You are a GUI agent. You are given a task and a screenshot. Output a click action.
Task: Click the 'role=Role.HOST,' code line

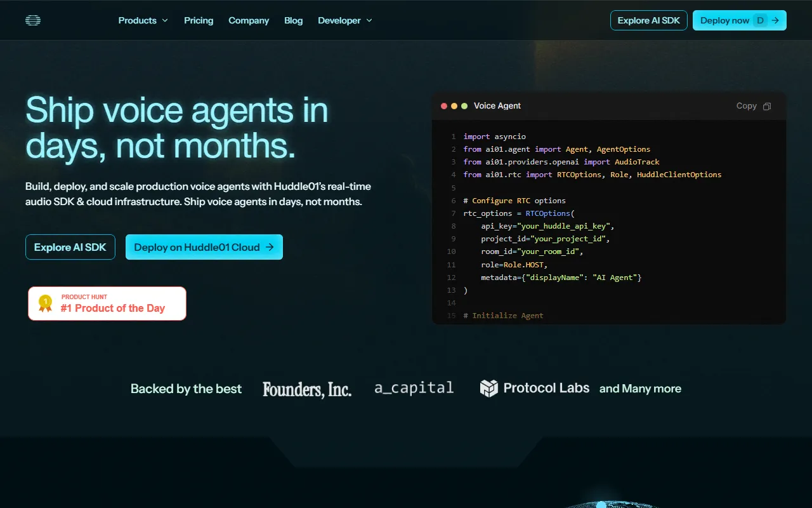click(514, 265)
